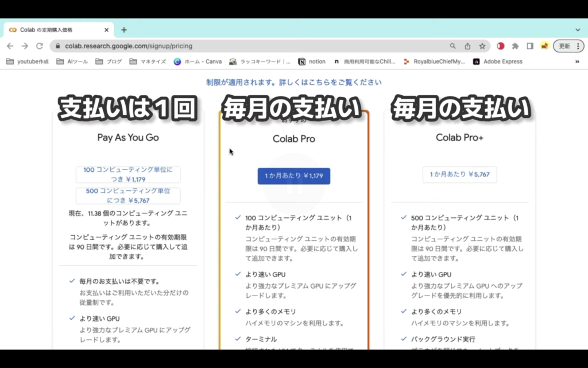Open Chrome's side panel icon
The height and width of the screenshot is (368, 588).
point(531,46)
